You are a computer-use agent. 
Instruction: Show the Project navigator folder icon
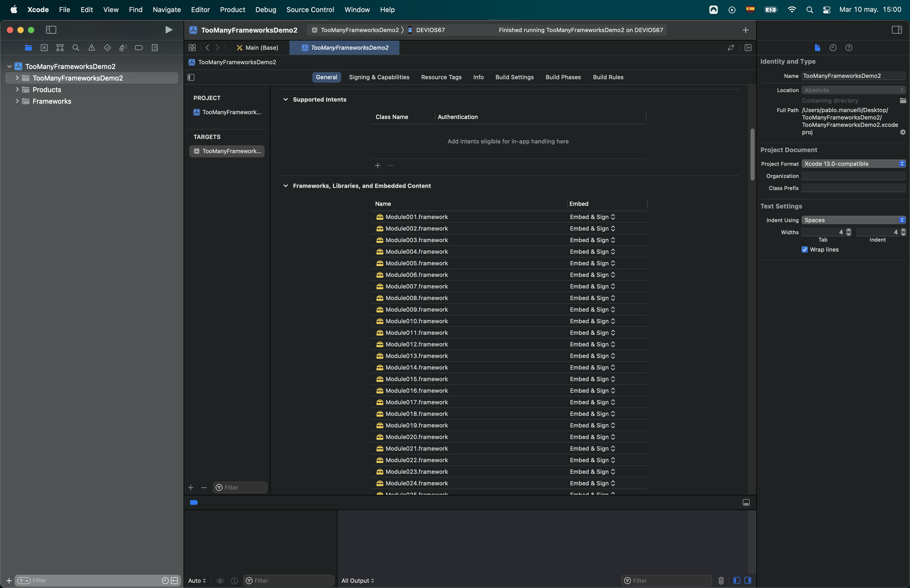tap(28, 48)
